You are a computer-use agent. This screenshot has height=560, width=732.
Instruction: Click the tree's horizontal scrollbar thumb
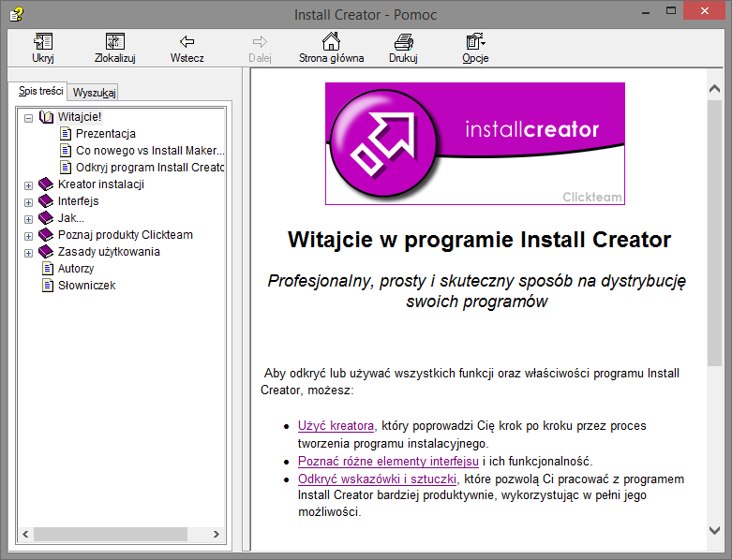tap(111, 534)
